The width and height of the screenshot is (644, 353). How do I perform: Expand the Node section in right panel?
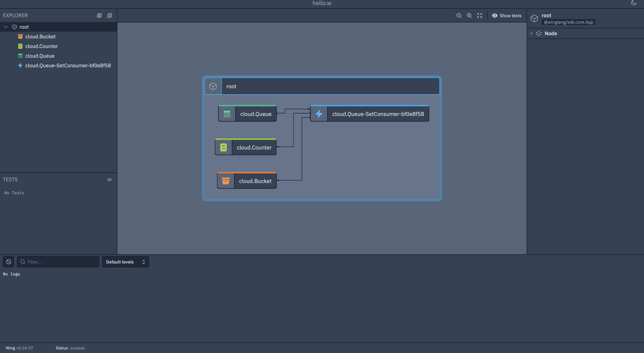pyautogui.click(x=531, y=33)
